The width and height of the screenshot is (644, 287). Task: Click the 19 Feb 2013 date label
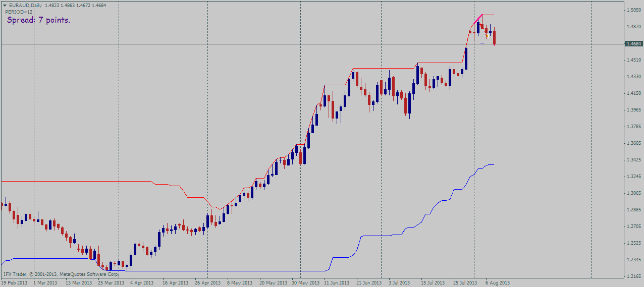[x=14, y=283]
